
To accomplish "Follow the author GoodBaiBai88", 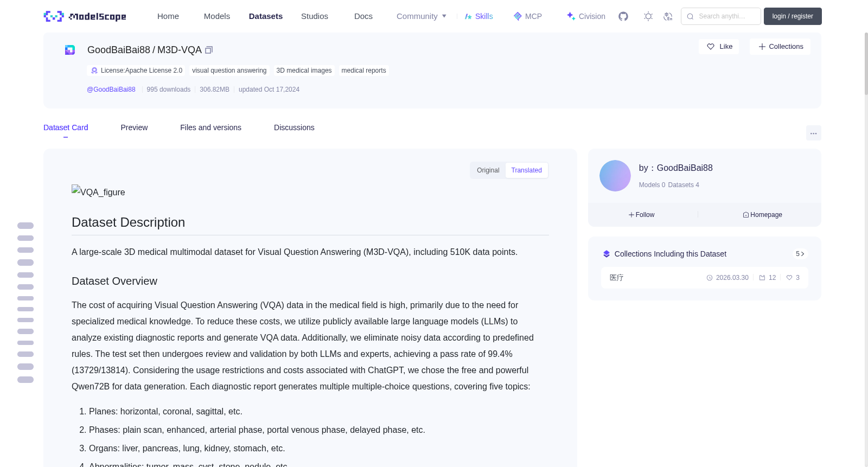I will coord(642,215).
